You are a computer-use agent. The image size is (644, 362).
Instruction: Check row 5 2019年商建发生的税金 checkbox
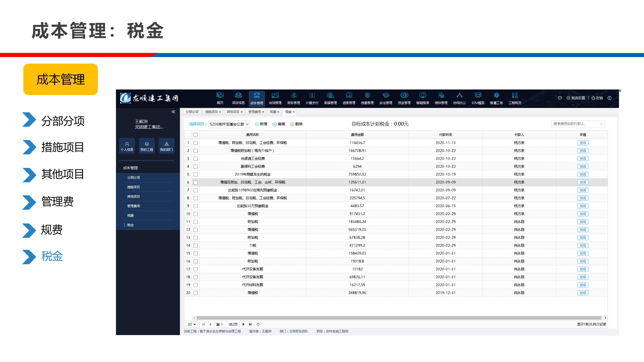coord(196,174)
